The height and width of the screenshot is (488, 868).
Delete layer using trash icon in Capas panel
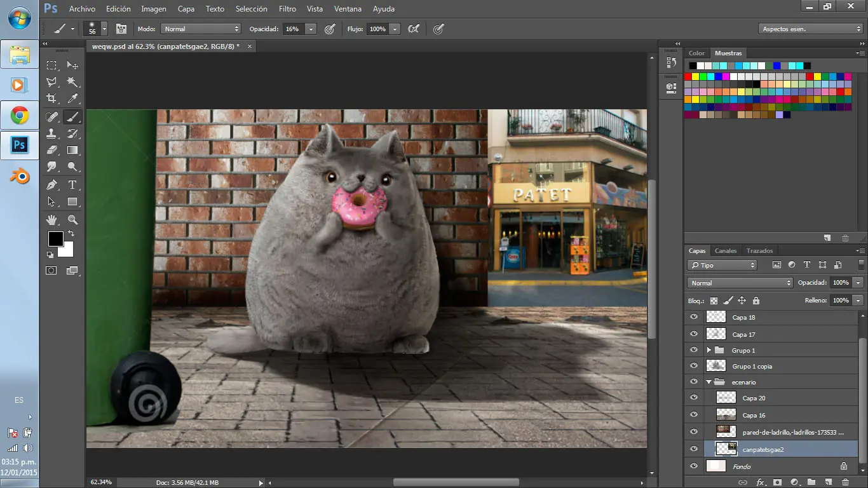(845, 483)
